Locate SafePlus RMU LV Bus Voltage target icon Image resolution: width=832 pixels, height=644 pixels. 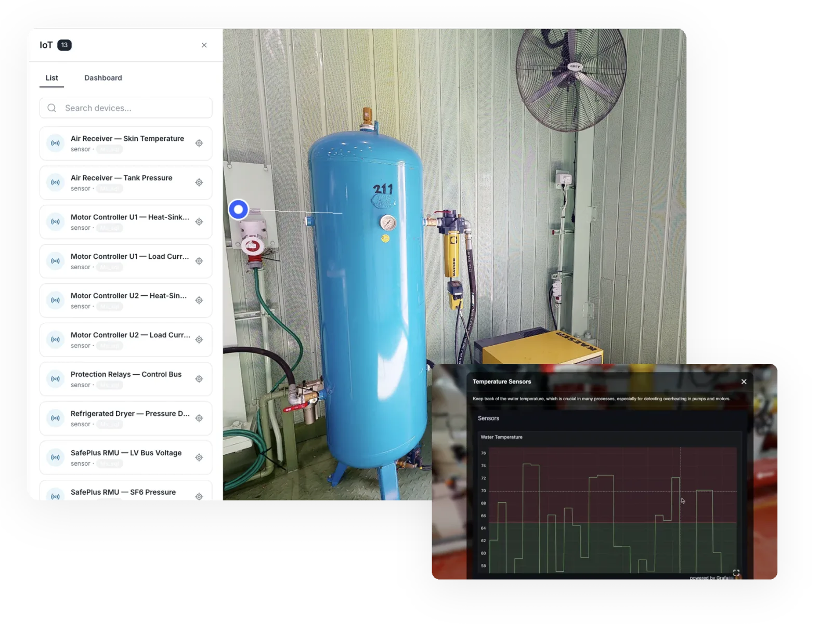pos(199,458)
